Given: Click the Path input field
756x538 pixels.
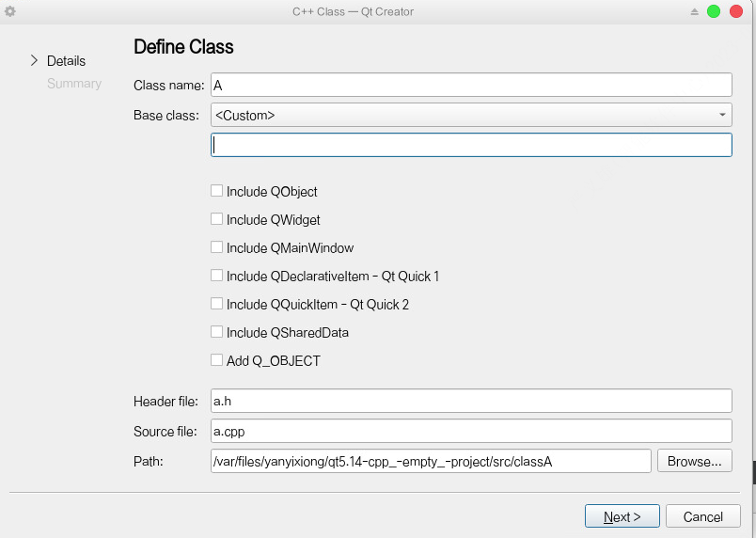Looking at the screenshot, I should coord(431,462).
